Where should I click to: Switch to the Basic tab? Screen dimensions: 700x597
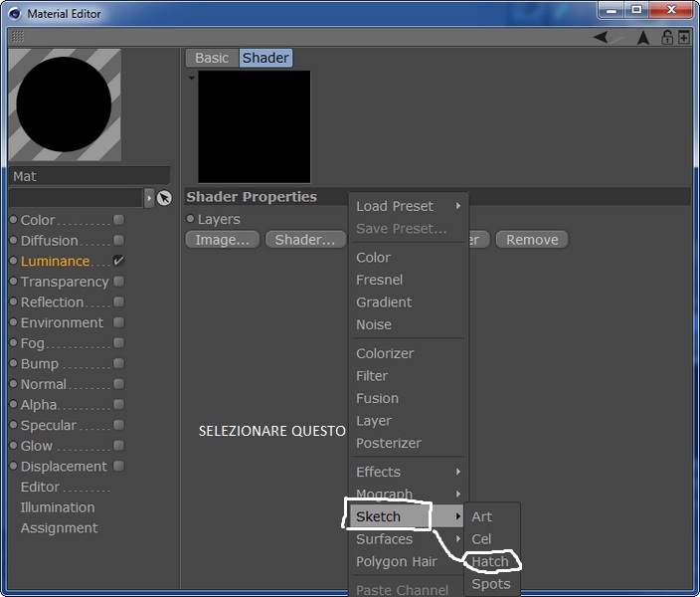tap(212, 58)
